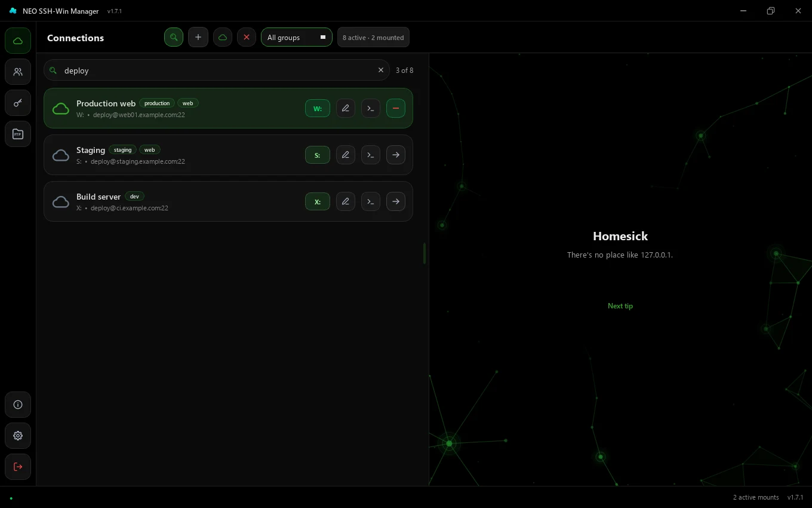Click the S: drive button for Staging
Image resolution: width=812 pixels, height=508 pixels.
pyautogui.click(x=318, y=155)
